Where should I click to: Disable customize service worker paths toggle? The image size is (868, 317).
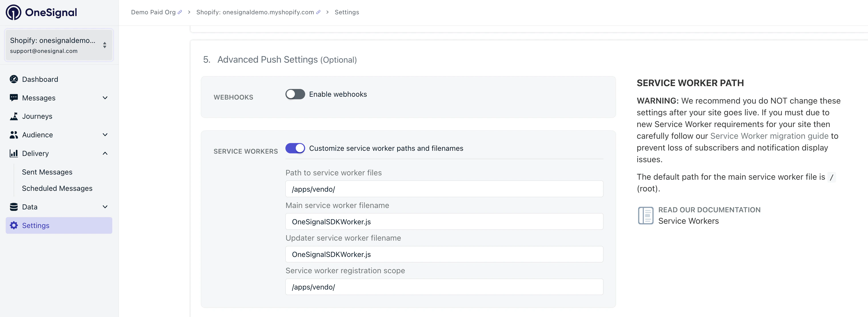coord(295,148)
